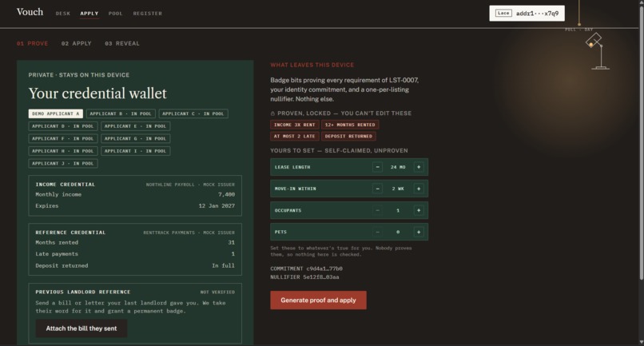Click the 12+ Months Rented badge
This screenshot has width=644, height=346.
point(350,125)
